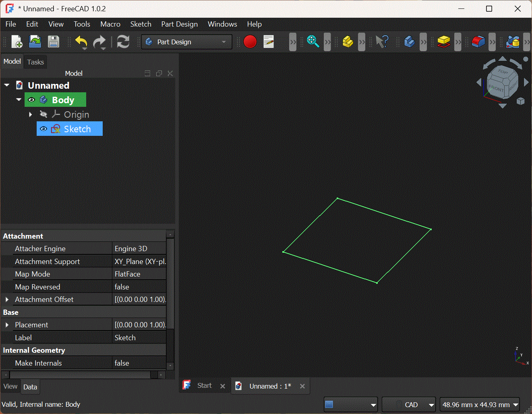This screenshot has height=414, width=532.
Task: Toggle visibility eye of Sketch item
Action: coord(43,129)
